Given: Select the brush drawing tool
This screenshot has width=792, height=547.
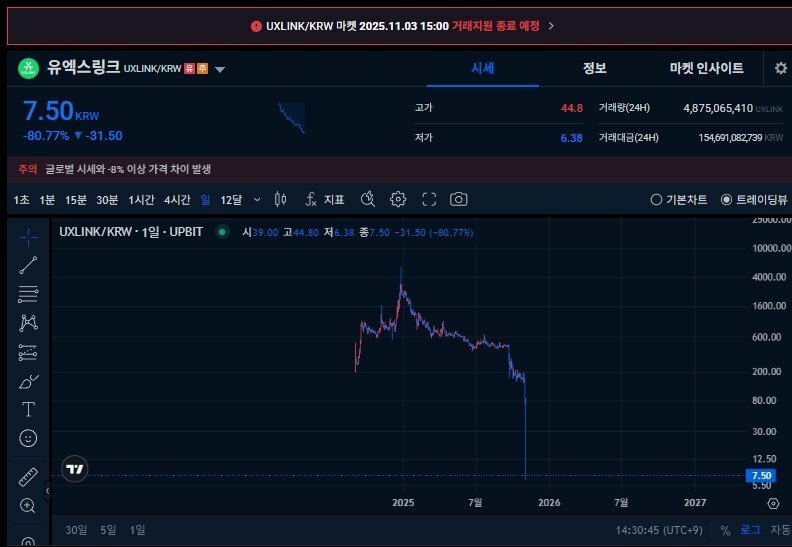Looking at the screenshot, I should coord(28,381).
